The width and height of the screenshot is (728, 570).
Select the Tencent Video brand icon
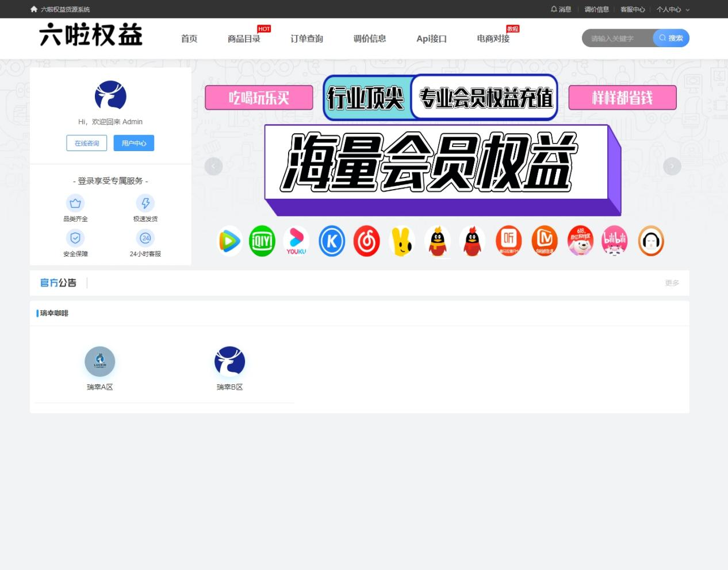(x=229, y=241)
